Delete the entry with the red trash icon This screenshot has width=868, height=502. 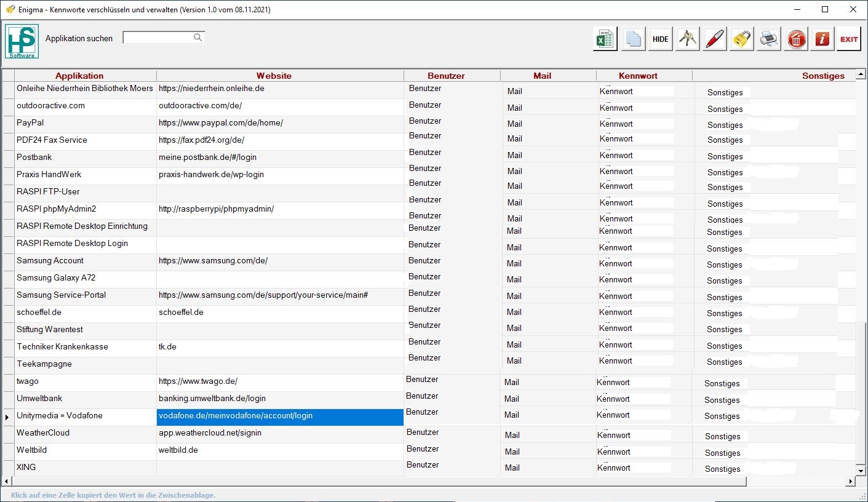pos(796,39)
